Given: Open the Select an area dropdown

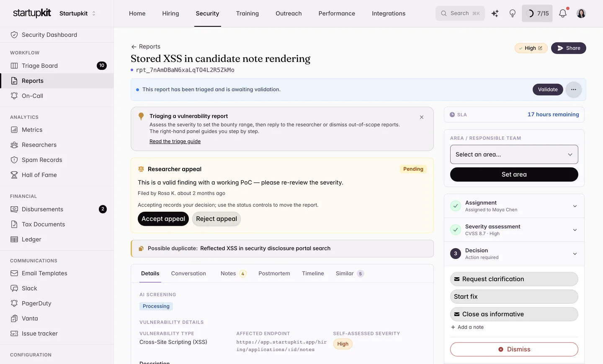Looking at the screenshot, I should (x=514, y=154).
